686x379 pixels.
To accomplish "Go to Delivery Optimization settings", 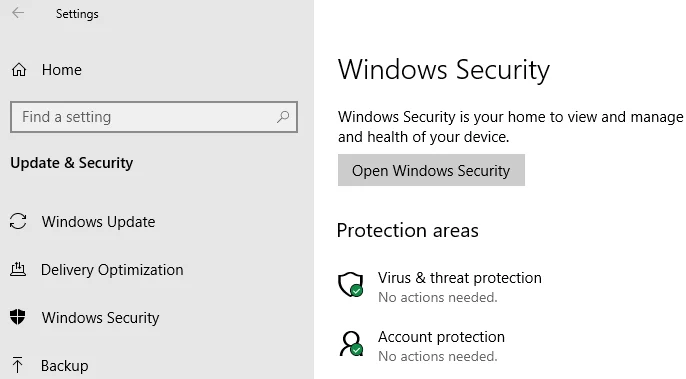I will pos(112,270).
